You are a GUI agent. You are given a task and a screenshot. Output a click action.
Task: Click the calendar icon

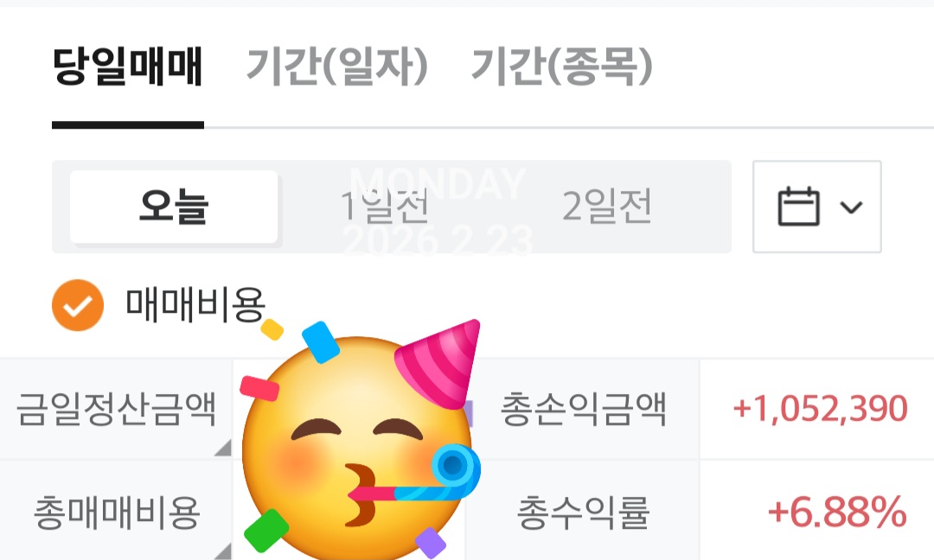799,207
